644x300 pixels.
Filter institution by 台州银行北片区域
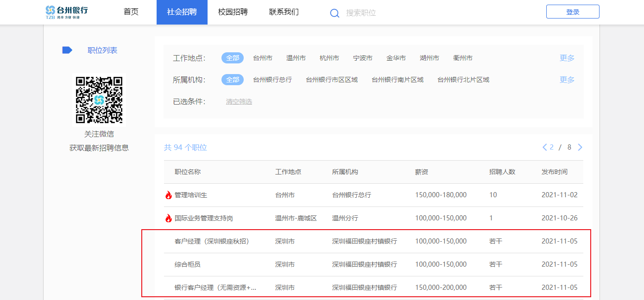pyautogui.click(x=463, y=80)
